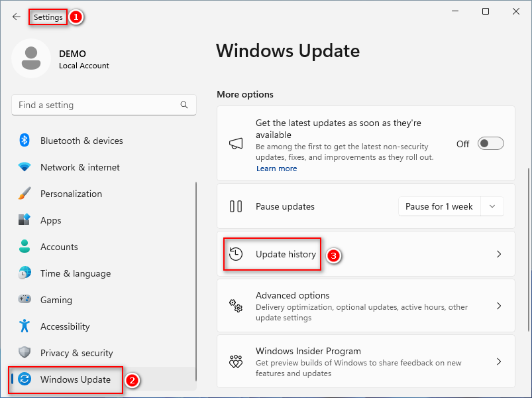532x398 pixels.
Task: Click the Network wifi icon
Action: click(x=25, y=167)
